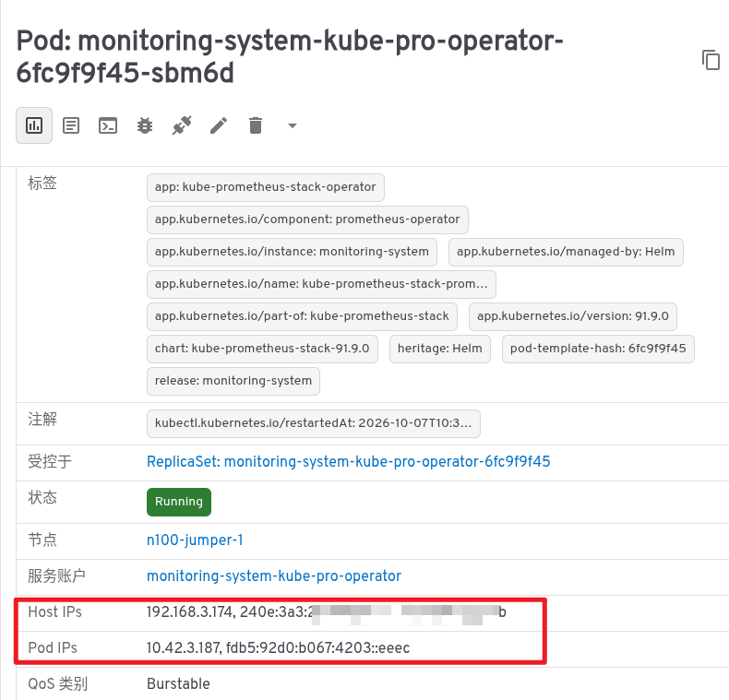Click the label instance: monitoring-system

tap(292, 252)
